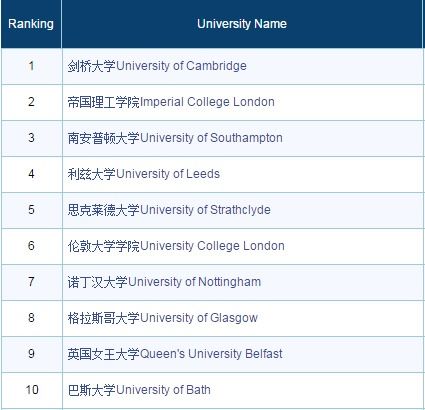
Task: Click University of Nottingham entry
Action: tap(164, 282)
